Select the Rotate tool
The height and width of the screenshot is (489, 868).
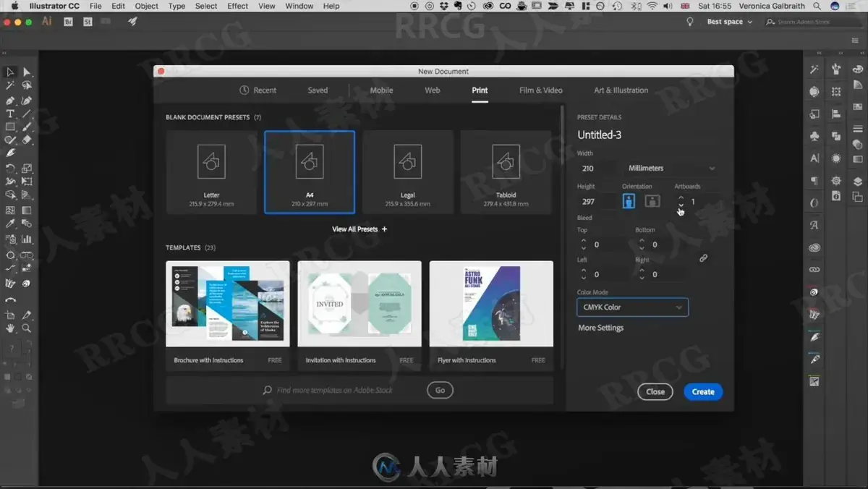[x=10, y=169]
